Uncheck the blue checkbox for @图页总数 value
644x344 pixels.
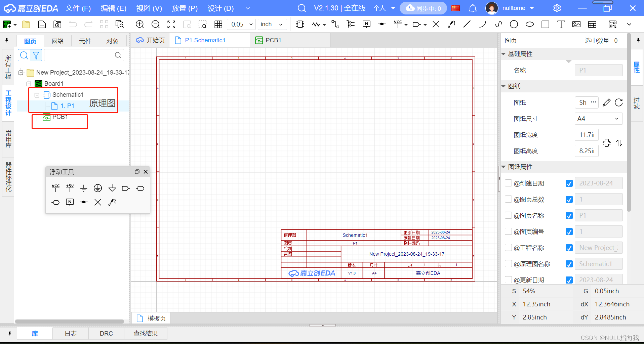[x=569, y=200]
